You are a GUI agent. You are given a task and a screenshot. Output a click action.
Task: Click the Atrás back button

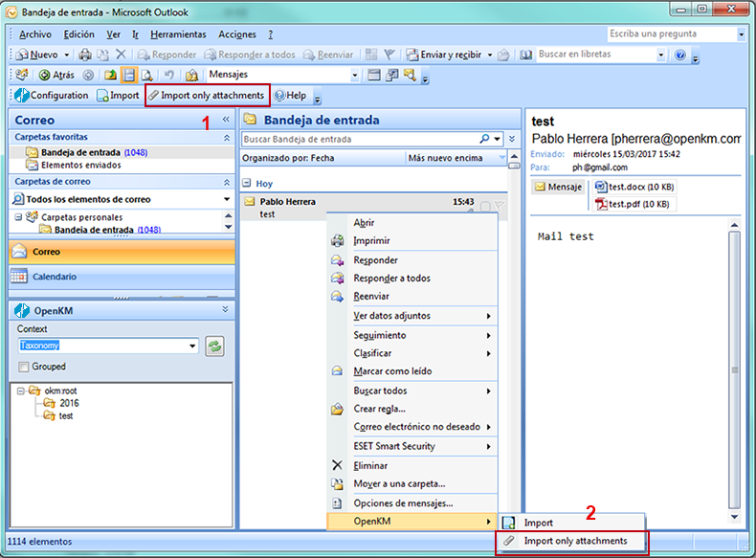click(x=56, y=75)
